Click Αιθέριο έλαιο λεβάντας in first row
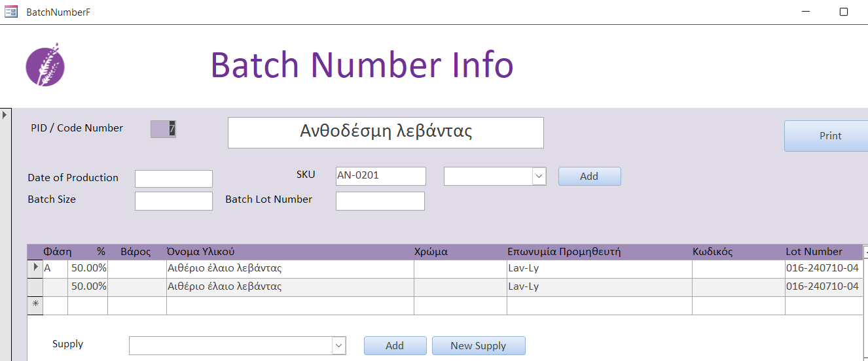Screen dimensions: 868x361 [x=290, y=268]
